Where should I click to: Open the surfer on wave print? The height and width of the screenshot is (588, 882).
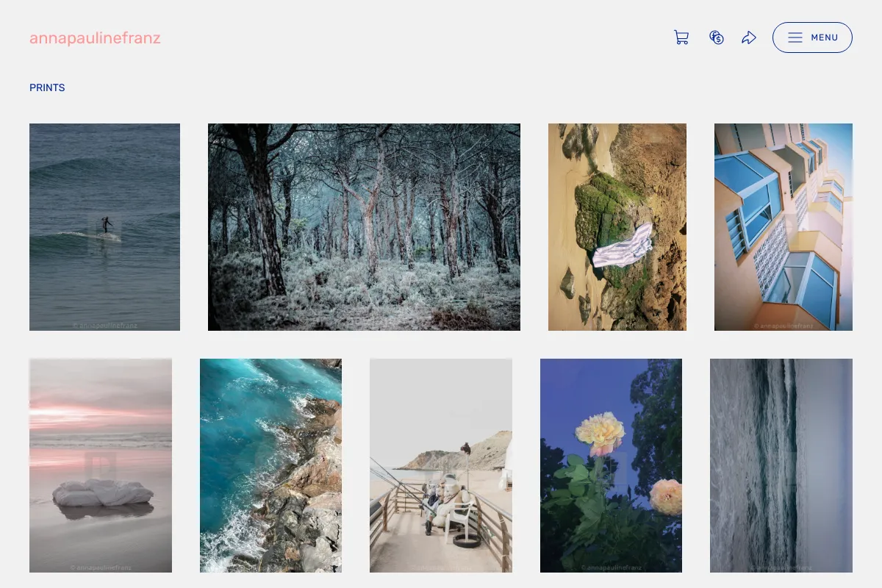coord(104,227)
